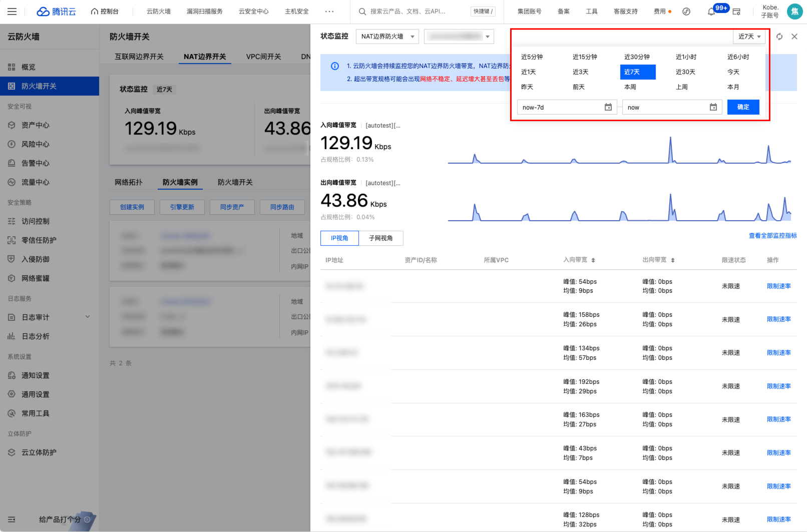The image size is (807, 532).
Task: Switch to IP视角 view
Action: [339, 238]
